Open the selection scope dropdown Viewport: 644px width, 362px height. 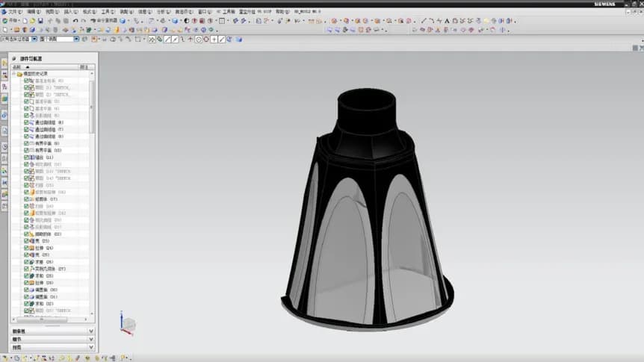76,39
